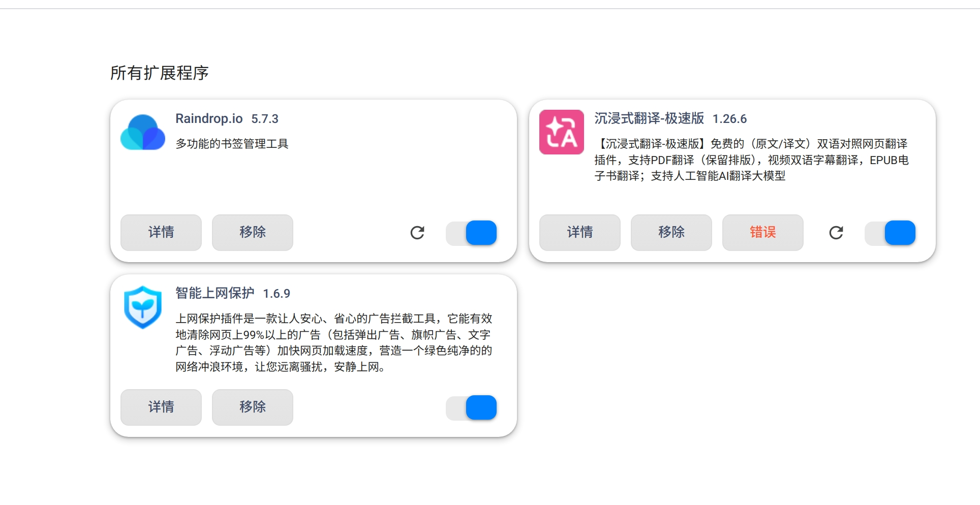Show 错误 for 沉浸式翻译-极速版
The width and height of the screenshot is (980, 505).
coord(763,233)
